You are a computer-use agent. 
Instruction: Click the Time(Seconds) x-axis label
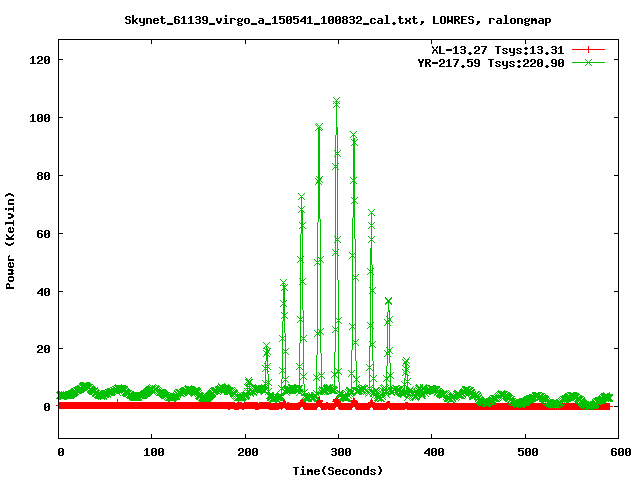click(x=338, y=470)
